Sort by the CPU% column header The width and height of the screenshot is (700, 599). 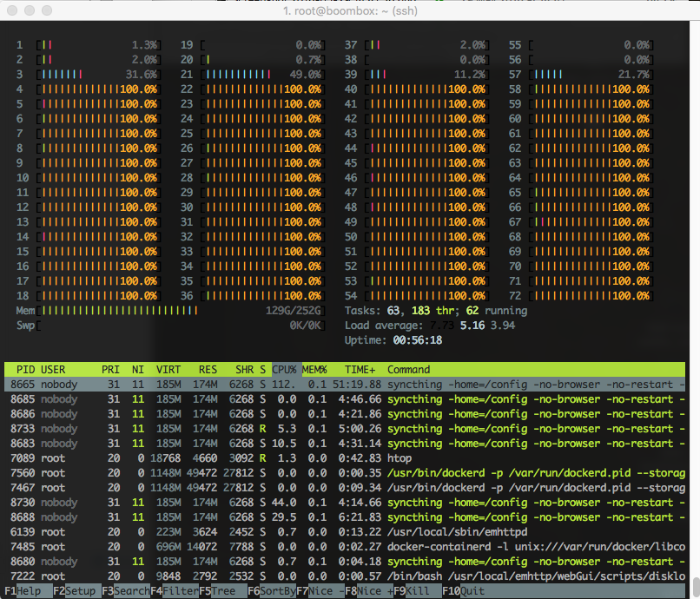pyautogui.click(x=284, y=370)
